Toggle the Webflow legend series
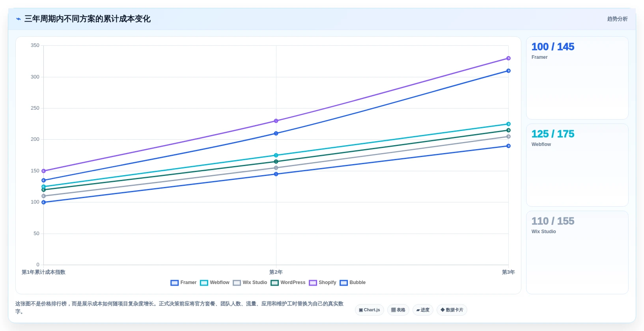The image size is (644, 331). [x=215, y=282]
